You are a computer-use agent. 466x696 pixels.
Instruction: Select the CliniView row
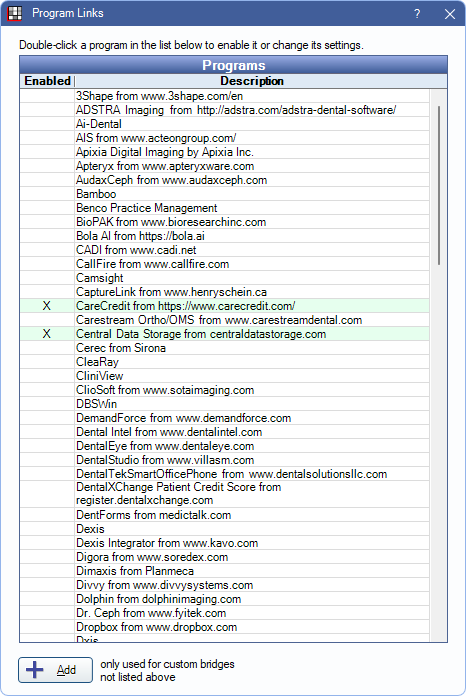click(x=225, y=376)
